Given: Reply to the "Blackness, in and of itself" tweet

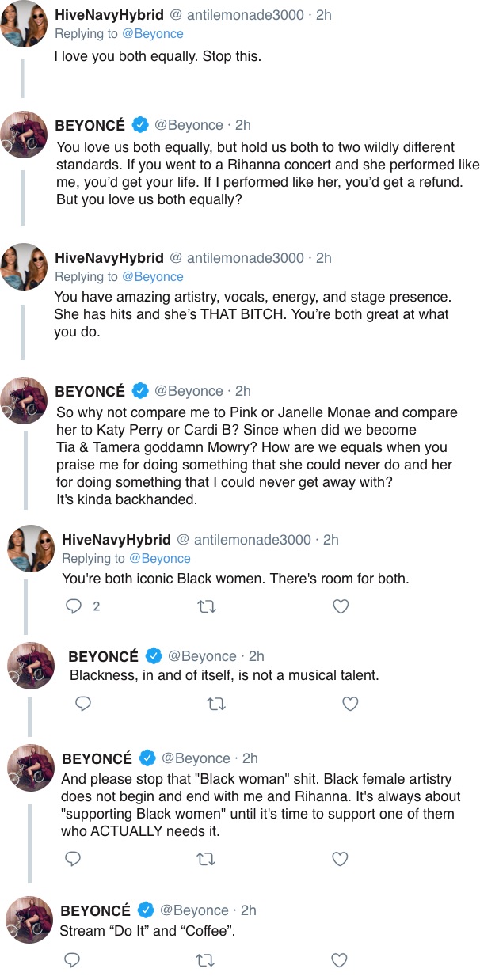Looking at the screenshot, I should [82, 704].
